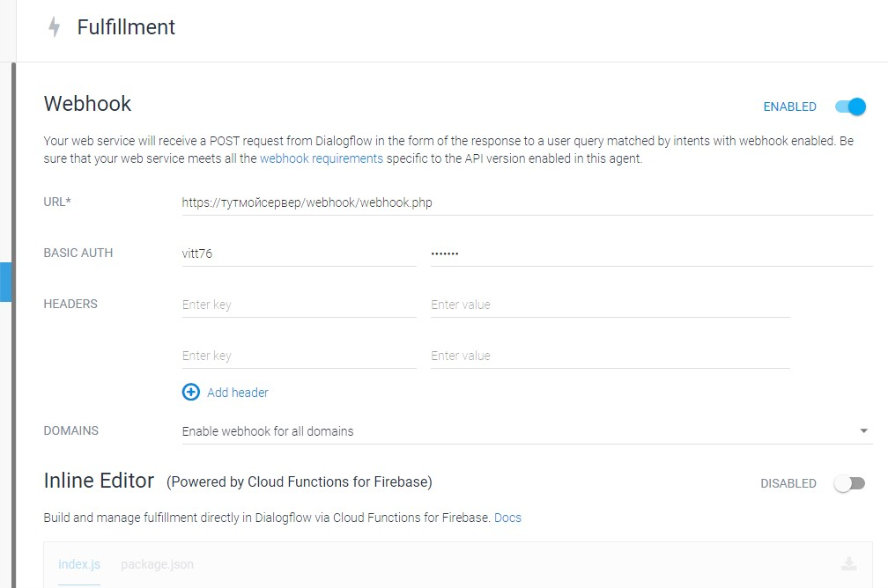
Task: Click the first header 'Enter value' field
Action: pos(610,305)
